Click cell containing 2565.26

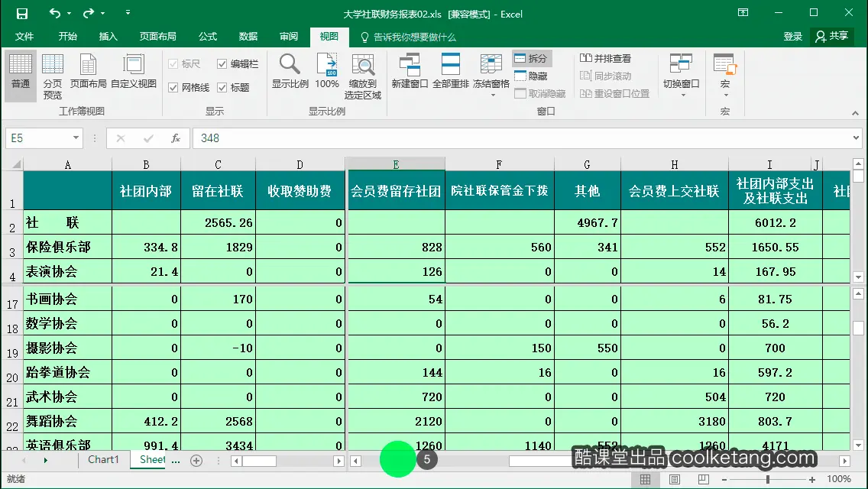click(218, 222)
